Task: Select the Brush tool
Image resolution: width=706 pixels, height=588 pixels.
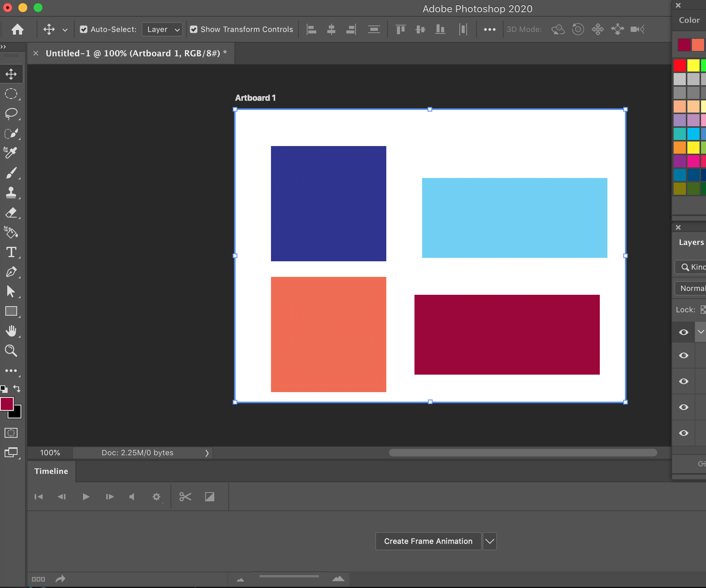Action: 11,173
